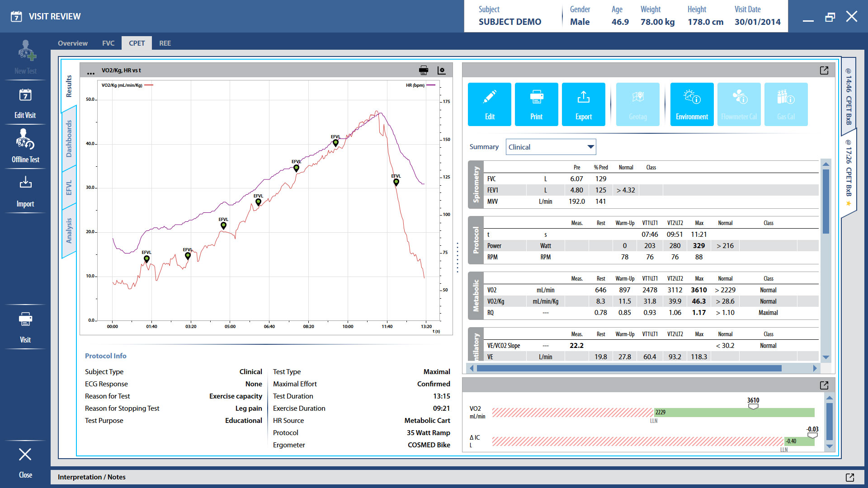Export the test results
The image size is (868, 488).
click(x=583, y=104)
